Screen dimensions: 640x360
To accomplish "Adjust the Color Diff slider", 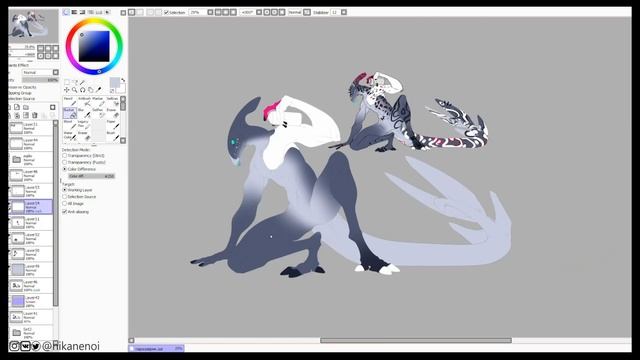I will (x=91, y=176).
